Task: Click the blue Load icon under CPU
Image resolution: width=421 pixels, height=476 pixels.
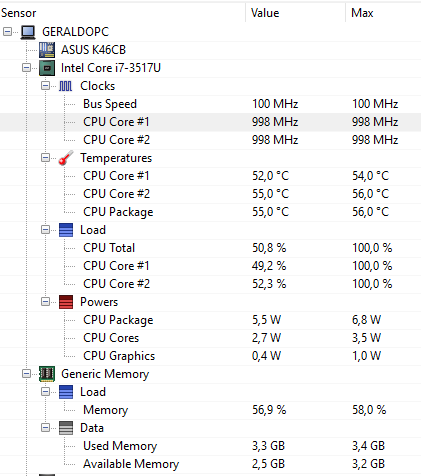Action: [66, 230]
